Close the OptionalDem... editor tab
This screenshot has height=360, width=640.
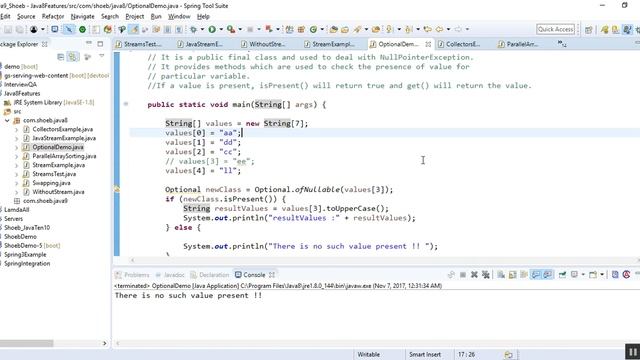[428, 44]
